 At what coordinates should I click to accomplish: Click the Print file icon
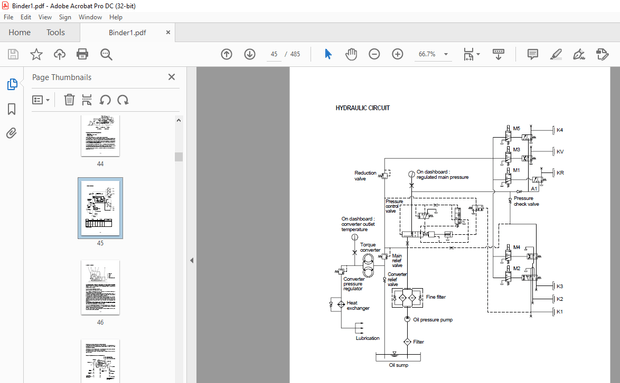(x=82, y=54)
